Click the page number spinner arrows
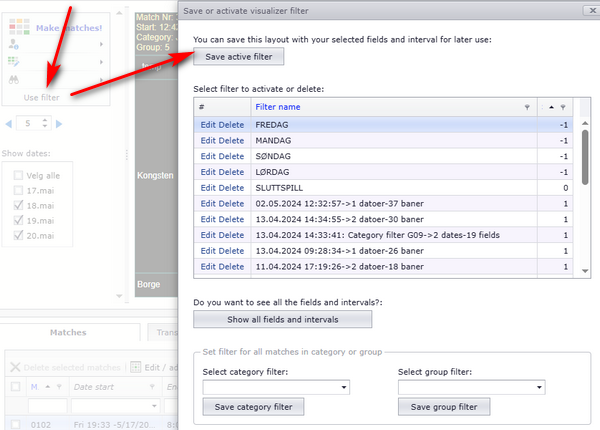Screen dimensions: 600x430 point(45,123)
